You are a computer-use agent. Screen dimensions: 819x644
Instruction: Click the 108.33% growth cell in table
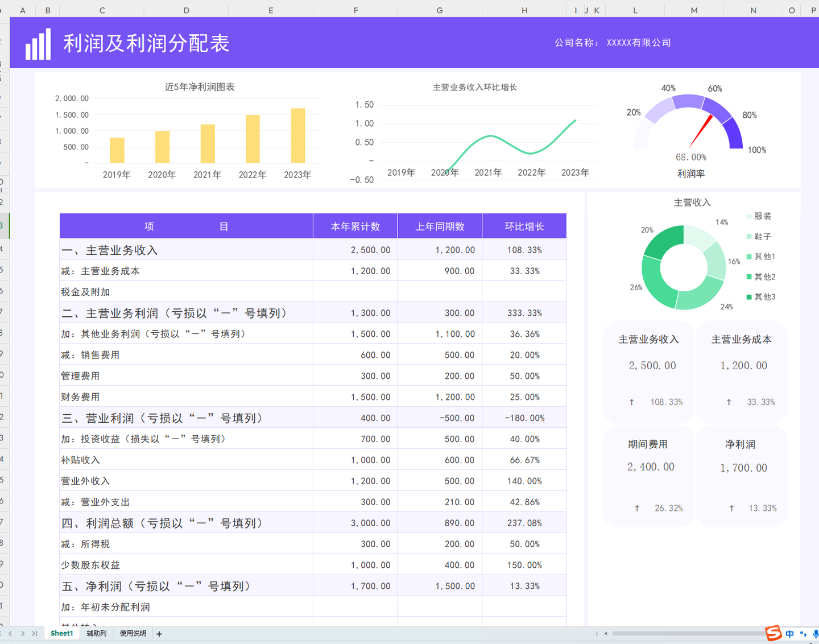pos(524,250)
